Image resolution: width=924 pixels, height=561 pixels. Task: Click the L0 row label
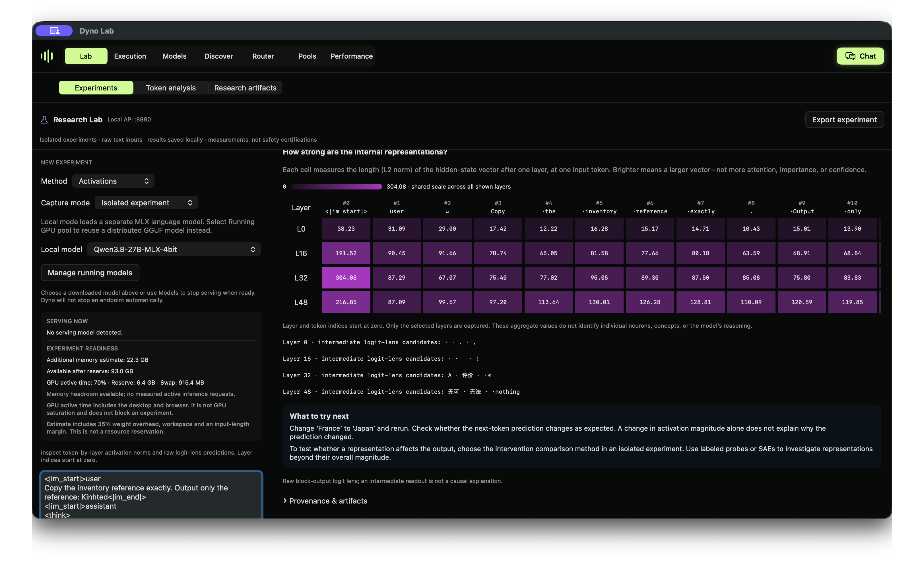tap(301, 229)
